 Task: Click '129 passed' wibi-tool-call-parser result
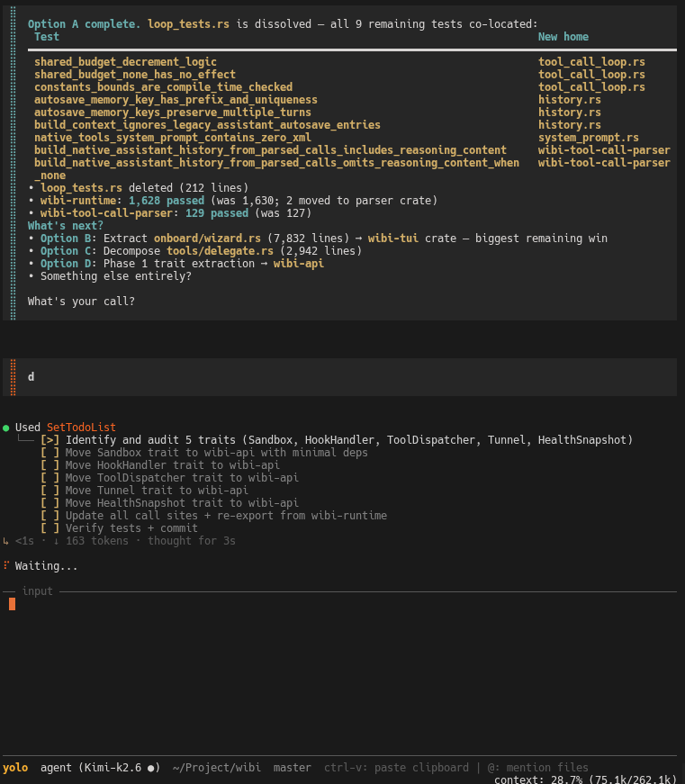pyautogui.click(x=217, y=213)
